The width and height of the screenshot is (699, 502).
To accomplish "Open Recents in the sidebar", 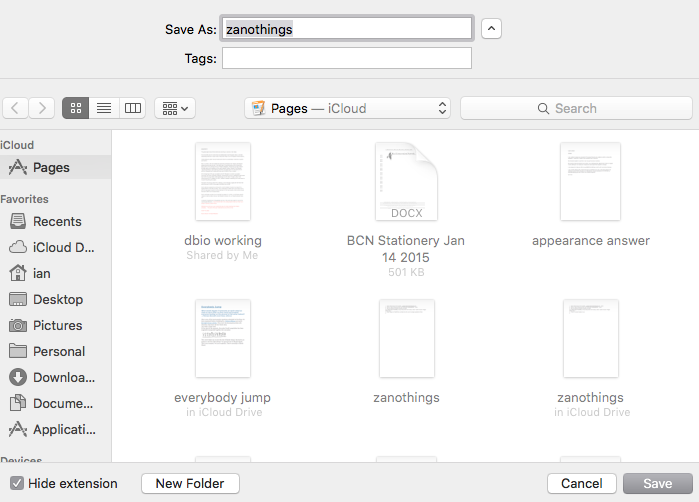I will (x=55, y=221).
